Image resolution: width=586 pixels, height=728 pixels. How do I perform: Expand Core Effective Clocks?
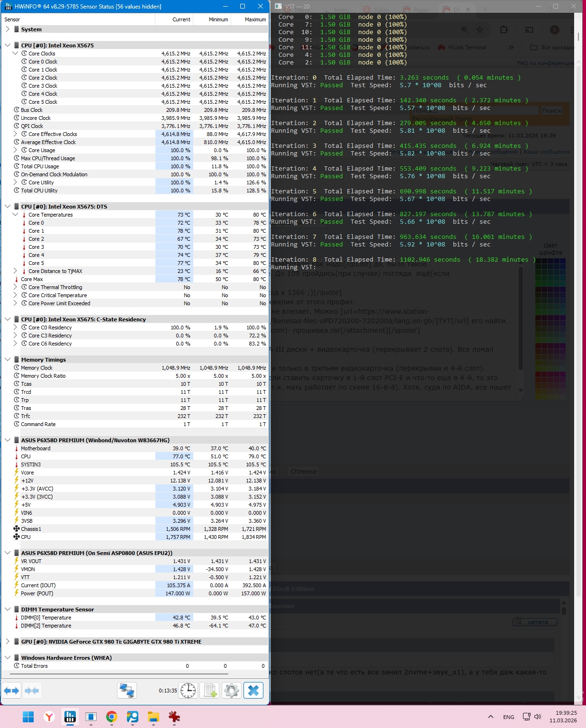[15, 134]
